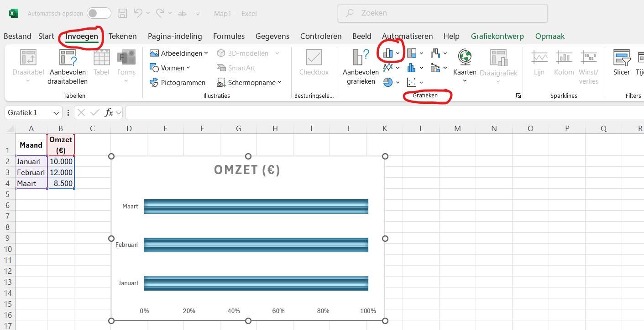Open the Customize Quick Access Toolbar dropdown

(x=198, y=14)
